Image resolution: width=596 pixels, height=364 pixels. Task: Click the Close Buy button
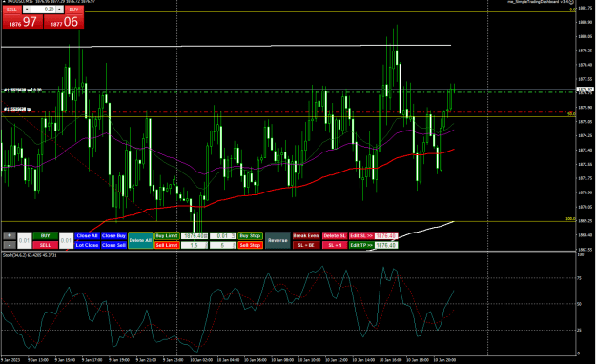113,235
